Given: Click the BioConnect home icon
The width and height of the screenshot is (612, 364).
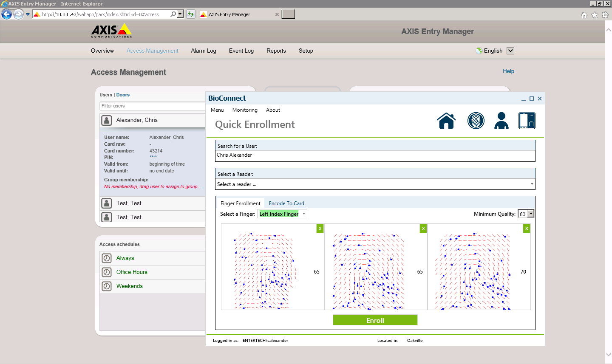Looking at the screenshot, I should coord(446,121).
